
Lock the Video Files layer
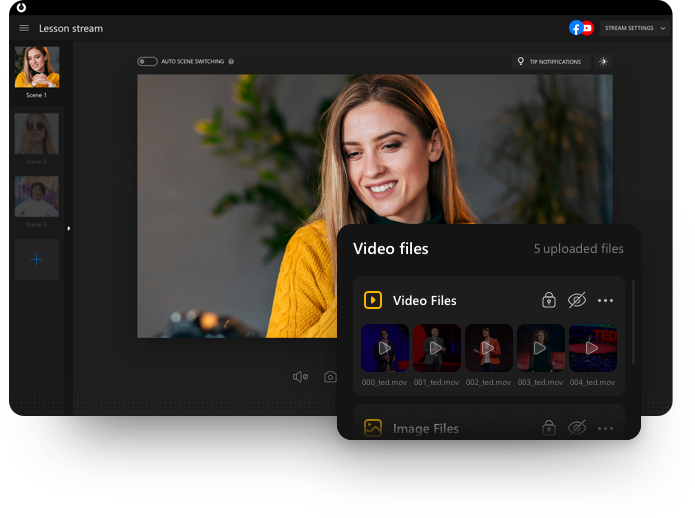[x=549, y=300]
